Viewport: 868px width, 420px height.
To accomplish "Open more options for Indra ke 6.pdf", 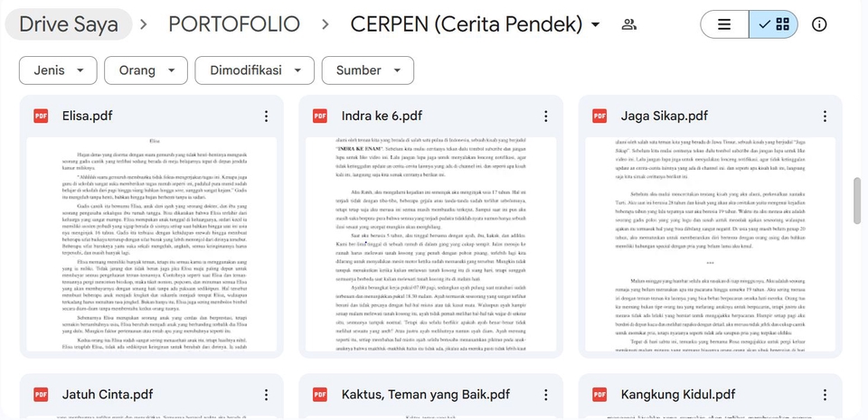I will pyautogui.click(x=545, y=117).
